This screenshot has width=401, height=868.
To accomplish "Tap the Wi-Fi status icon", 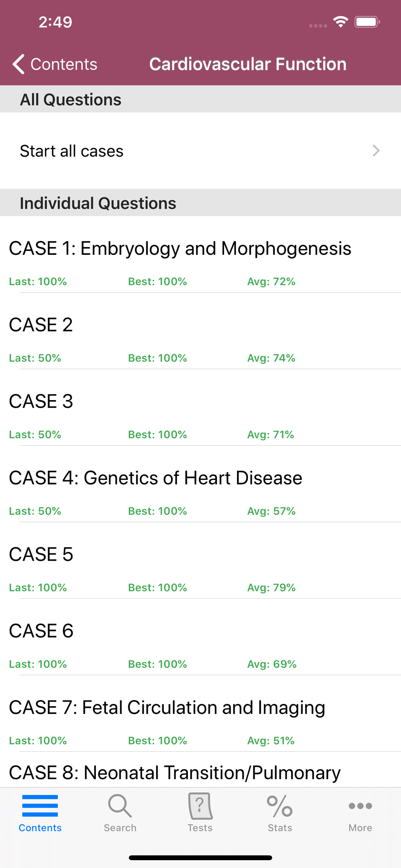I will (341, 22).
